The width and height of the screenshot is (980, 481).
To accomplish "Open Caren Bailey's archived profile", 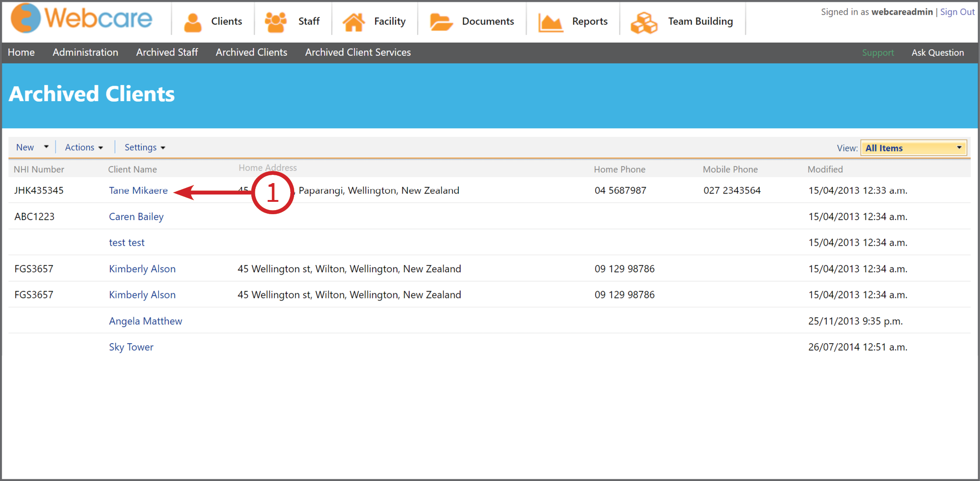I will [136, 216].
